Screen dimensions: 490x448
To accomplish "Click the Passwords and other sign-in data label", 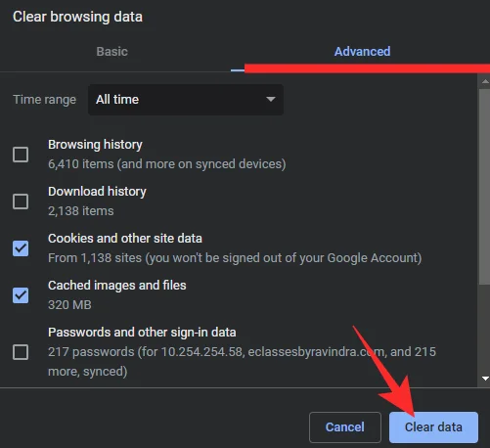I will pos(142,333).
